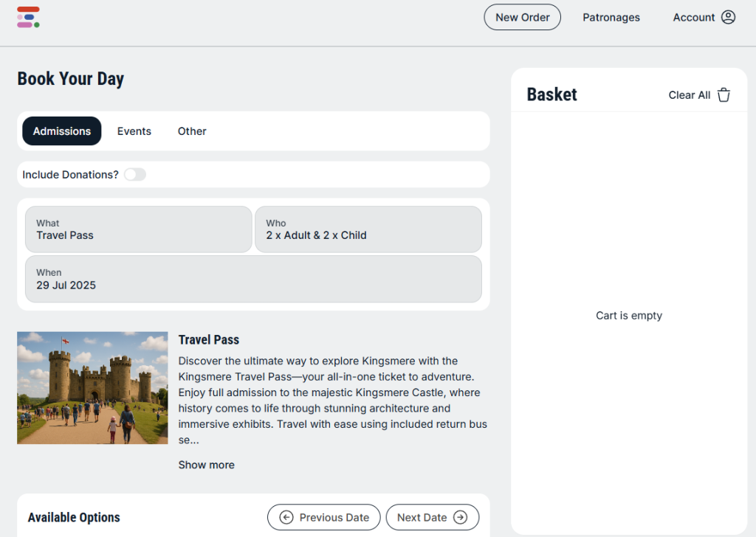Open the What selector showing Travel Pass

(x=138, y=229)
